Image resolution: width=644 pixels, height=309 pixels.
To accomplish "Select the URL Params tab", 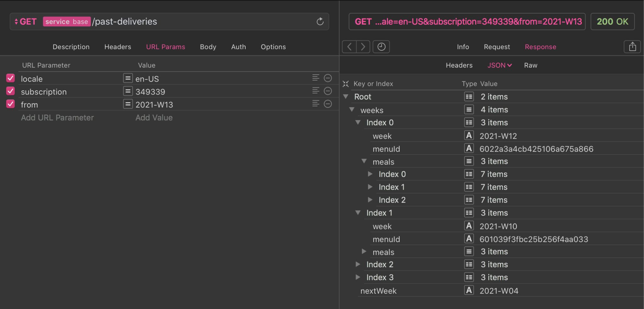I will pyautogui.click(x=165, y=47).
